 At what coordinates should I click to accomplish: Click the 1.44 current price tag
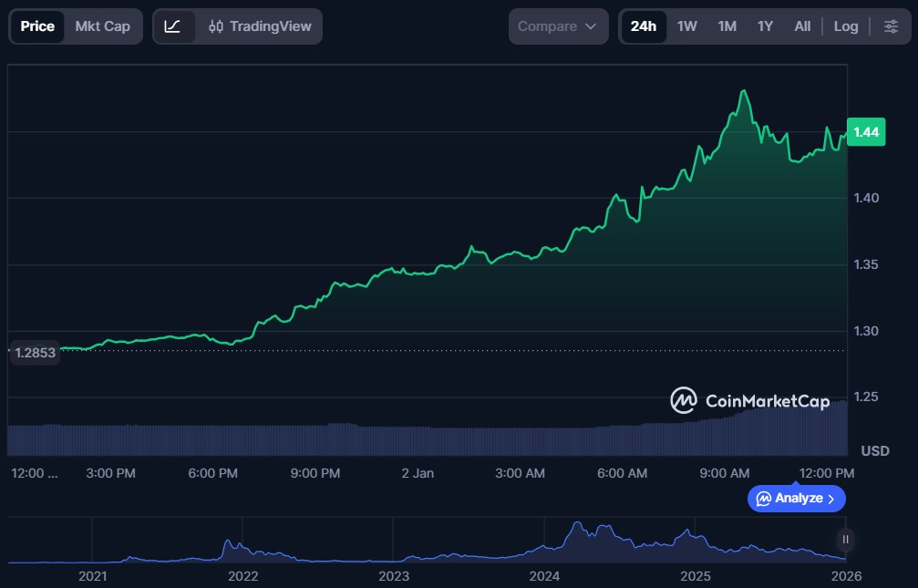click(x=866, y=132)
